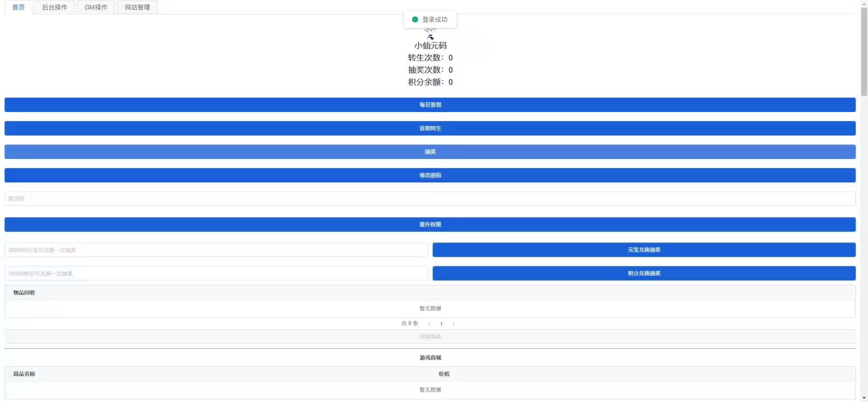Switch to the 首页 tab
This screenshot has height=402, width=868.
pos(19,7)
